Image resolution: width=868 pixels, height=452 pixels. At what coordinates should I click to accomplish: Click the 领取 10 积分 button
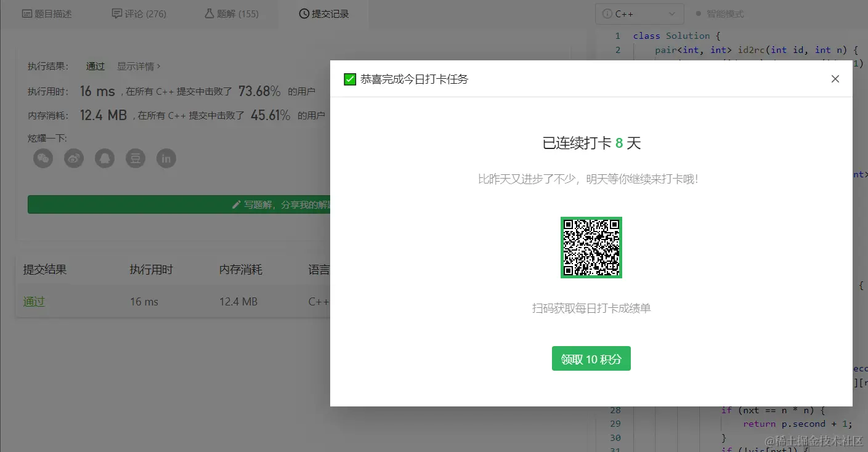591,359
